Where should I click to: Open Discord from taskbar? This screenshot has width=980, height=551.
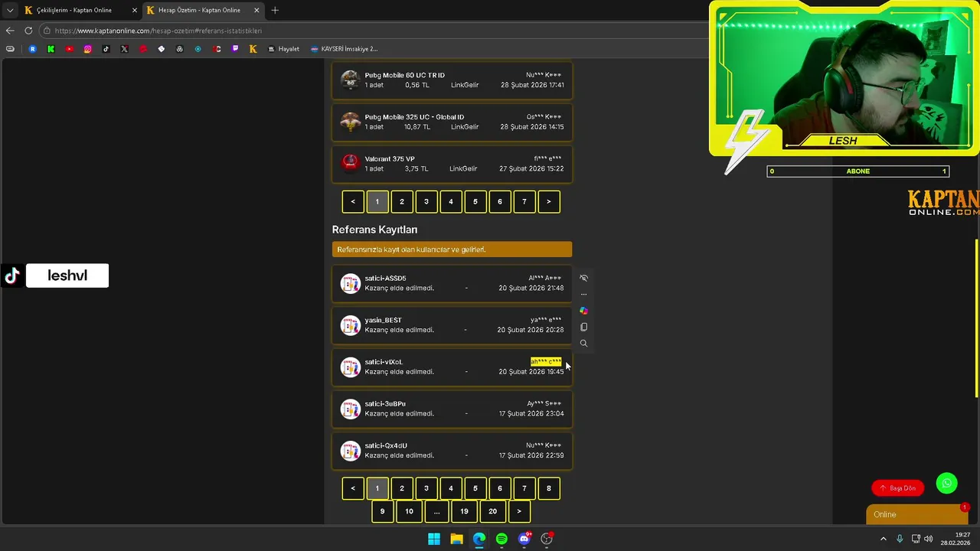[524, 539]
